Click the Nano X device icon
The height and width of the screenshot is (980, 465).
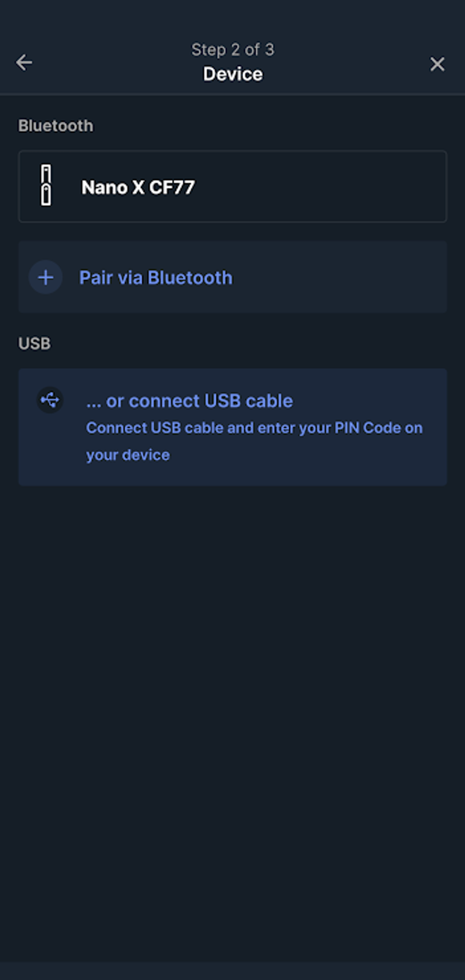[46, 185]
